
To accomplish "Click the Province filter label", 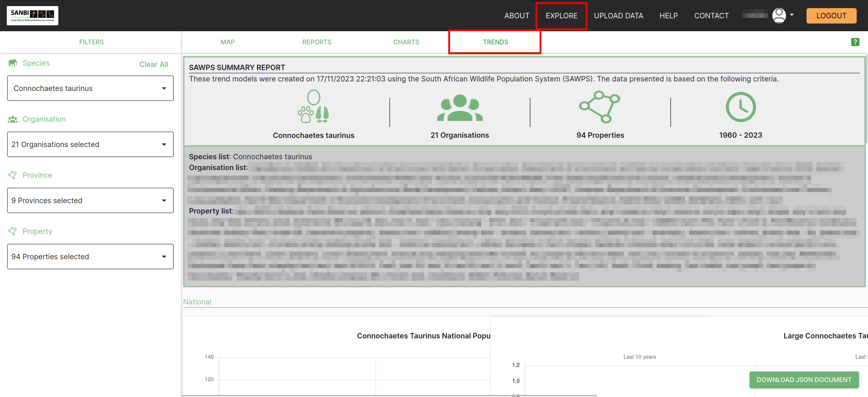I will point(37,175).
